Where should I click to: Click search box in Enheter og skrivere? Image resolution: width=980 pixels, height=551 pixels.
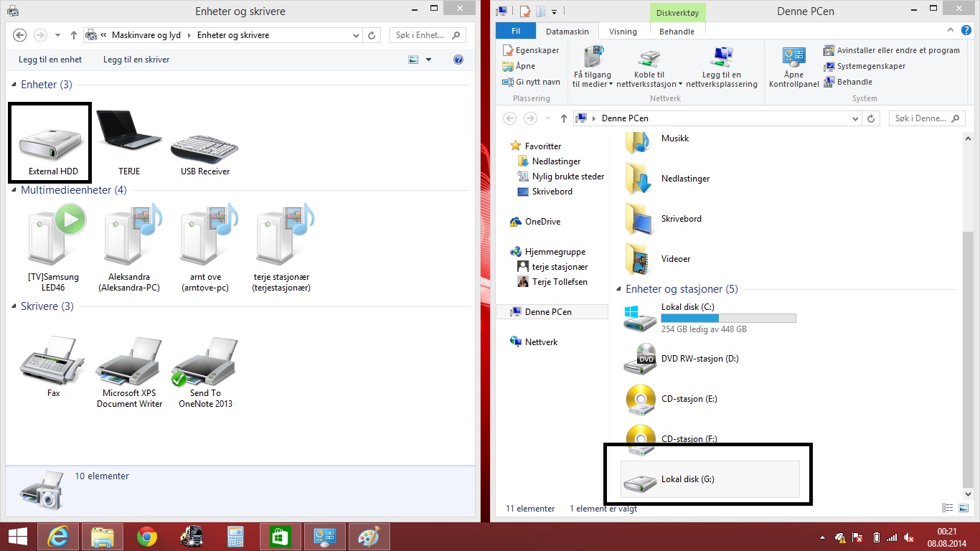(x=428, y=35)
